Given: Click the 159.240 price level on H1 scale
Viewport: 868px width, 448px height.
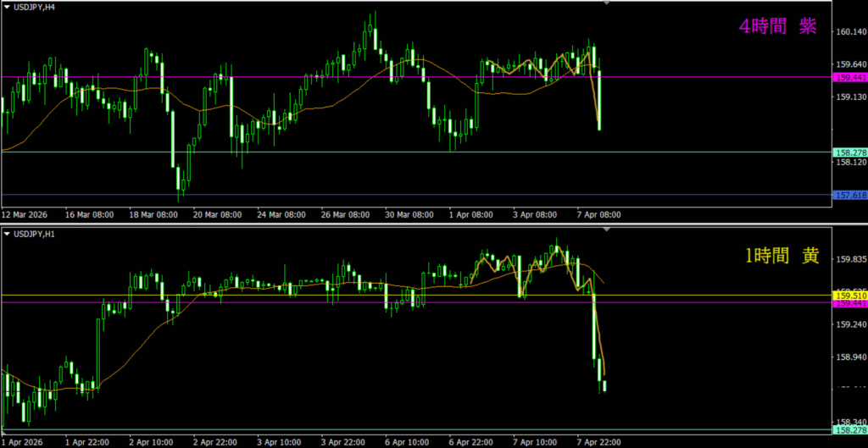Looking at the screenshot, I should tap(849, 324).
